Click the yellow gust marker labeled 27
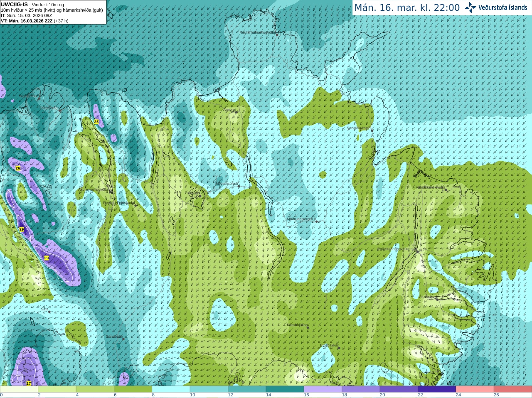This screenshot has width=532, height=398. [29, 383]
